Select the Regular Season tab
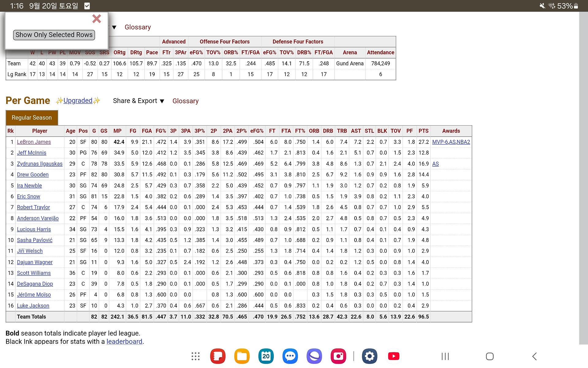The image size is (588, 368). (x=32, y=118)
